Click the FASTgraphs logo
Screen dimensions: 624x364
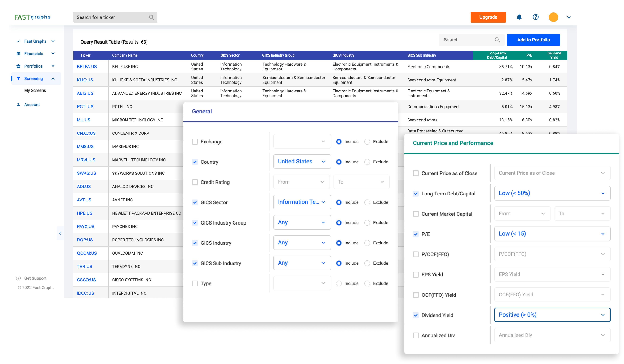(x=32, y=17)
